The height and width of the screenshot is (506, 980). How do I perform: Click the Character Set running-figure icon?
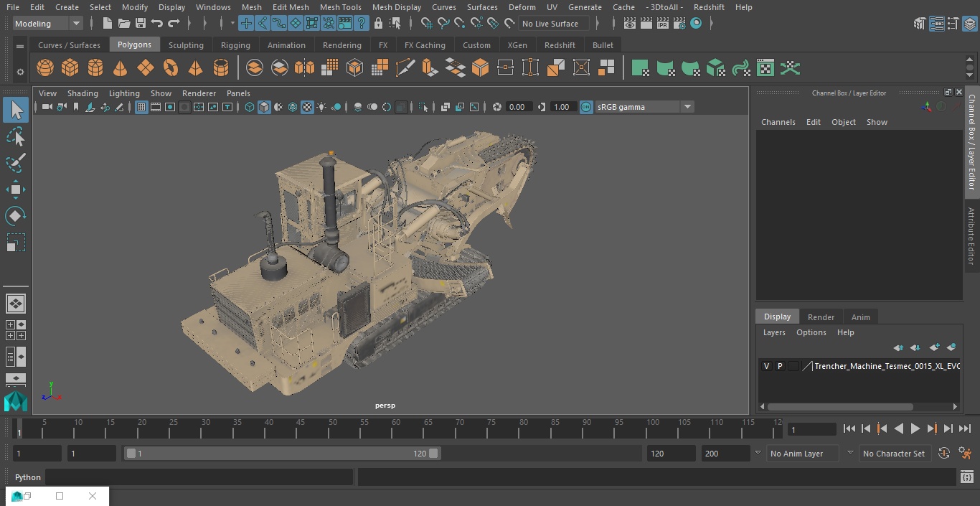point(966,454)
